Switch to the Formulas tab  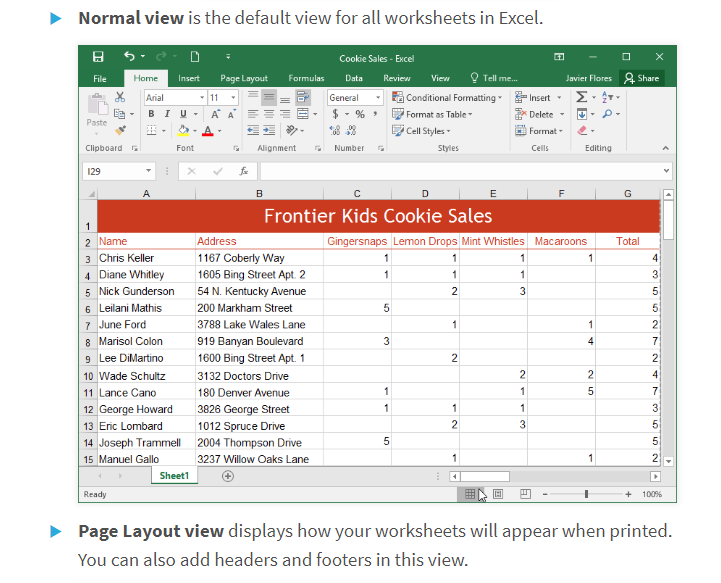pos(306,78)
